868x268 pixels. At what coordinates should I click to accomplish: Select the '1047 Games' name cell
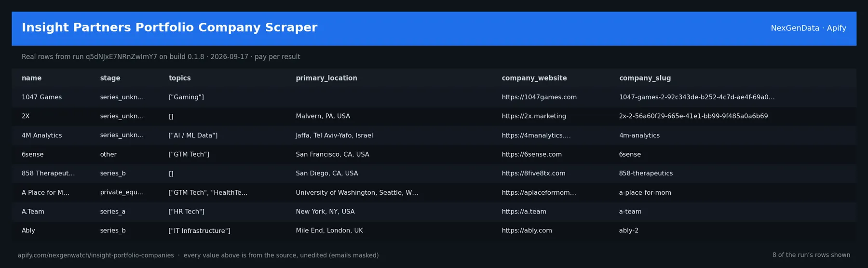41,97
